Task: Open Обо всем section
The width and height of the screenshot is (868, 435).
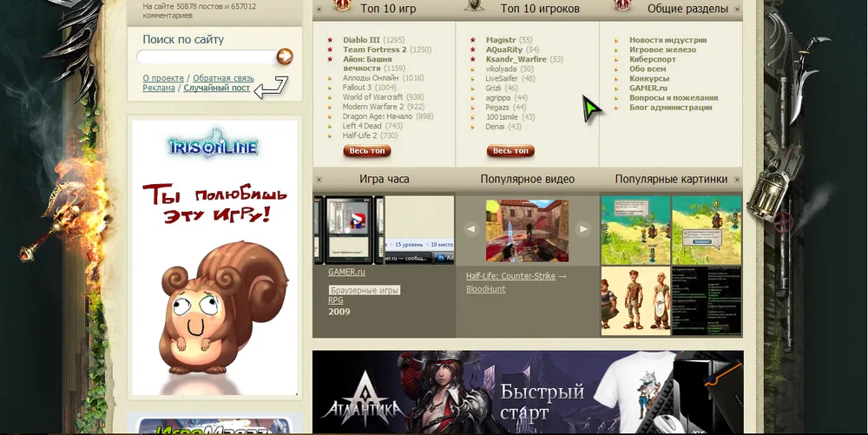Action: click(x=648, y=69)
